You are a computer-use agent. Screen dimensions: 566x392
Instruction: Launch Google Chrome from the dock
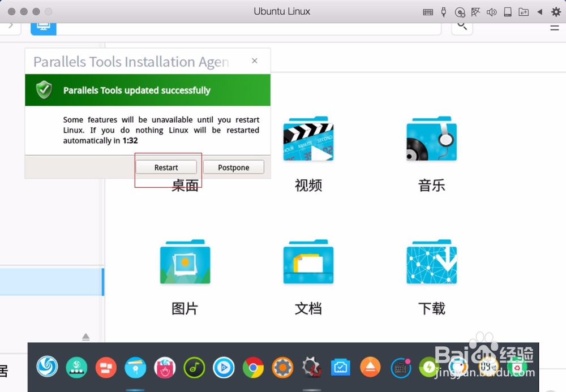pyautogui.click(x=253, y=368)
